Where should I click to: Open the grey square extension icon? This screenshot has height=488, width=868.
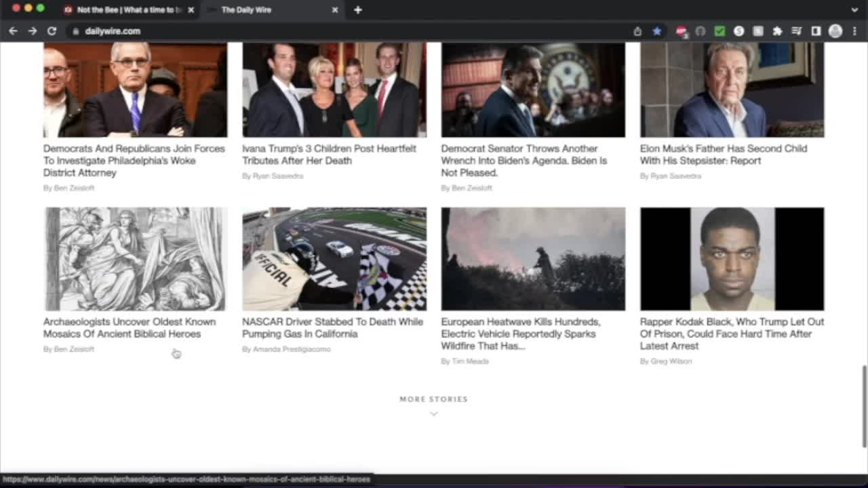click(758, 31)
